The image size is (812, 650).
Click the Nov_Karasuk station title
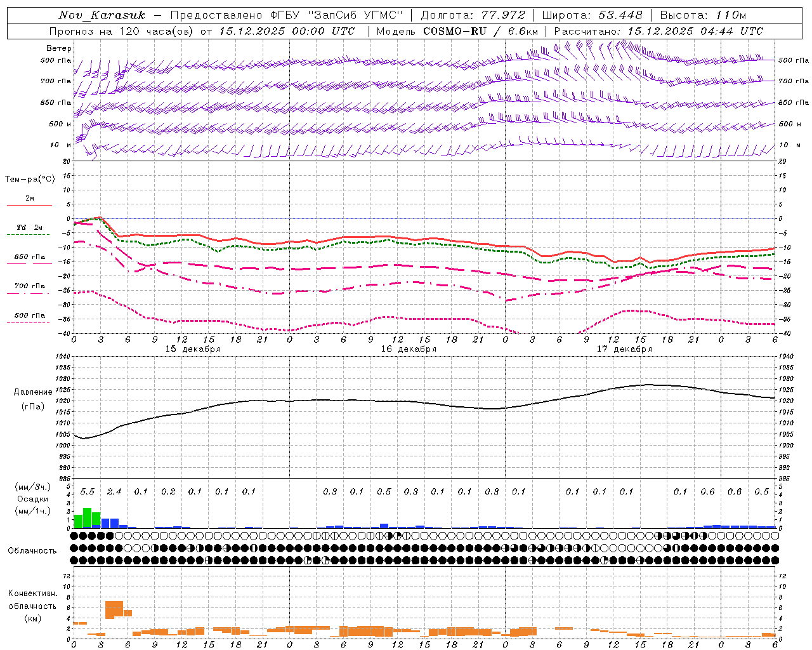pos(101,15)
